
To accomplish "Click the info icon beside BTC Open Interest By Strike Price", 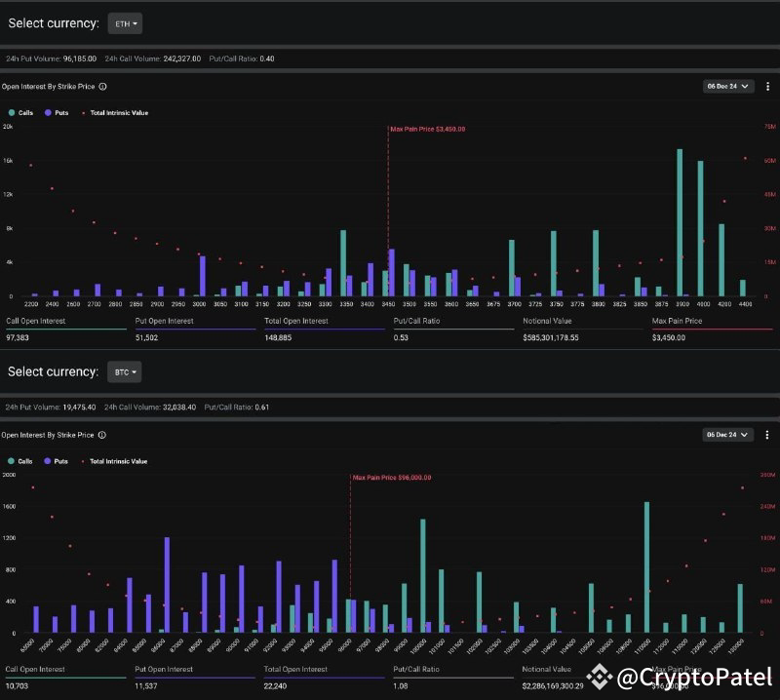I will (102, 435).
